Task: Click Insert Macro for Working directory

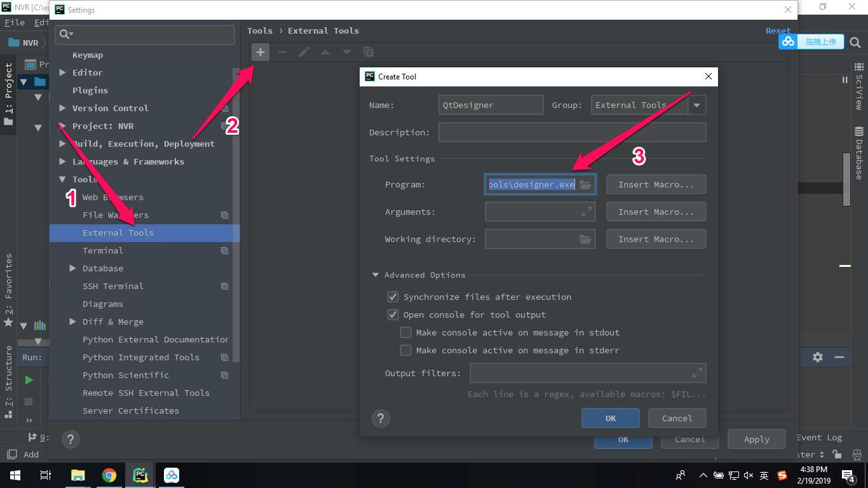Action: pos(656,240)
